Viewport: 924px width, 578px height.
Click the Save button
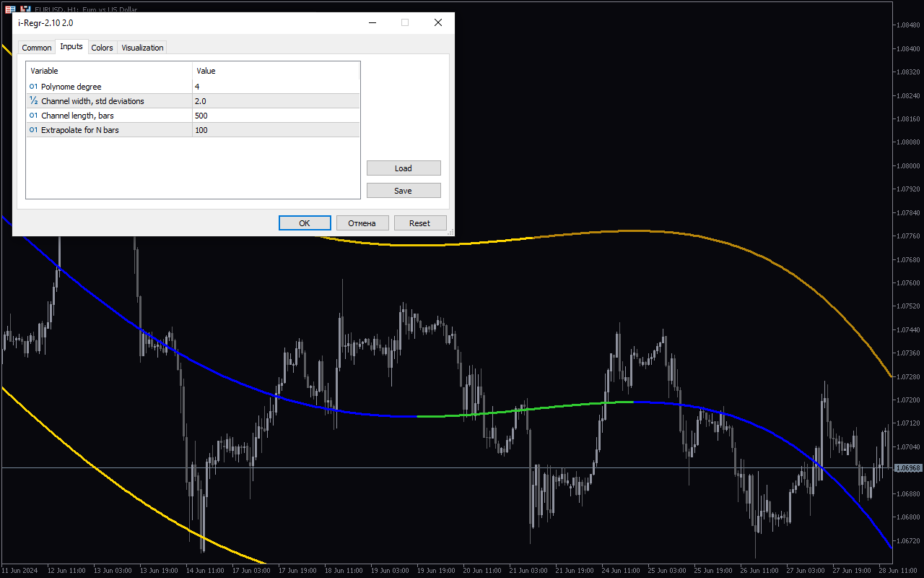coord(404,191)
